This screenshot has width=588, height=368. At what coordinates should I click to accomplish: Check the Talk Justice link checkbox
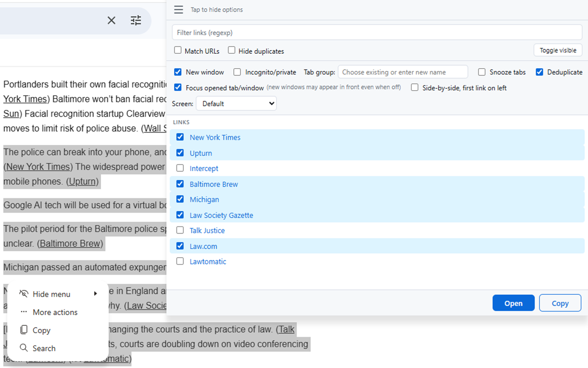(x=180, y=230)
